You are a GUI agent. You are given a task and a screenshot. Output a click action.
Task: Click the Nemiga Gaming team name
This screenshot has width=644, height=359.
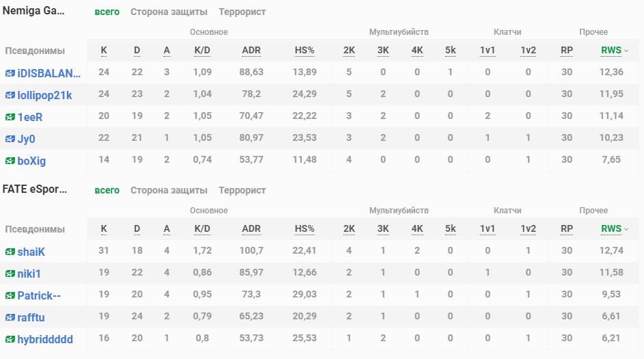(34, 11)
